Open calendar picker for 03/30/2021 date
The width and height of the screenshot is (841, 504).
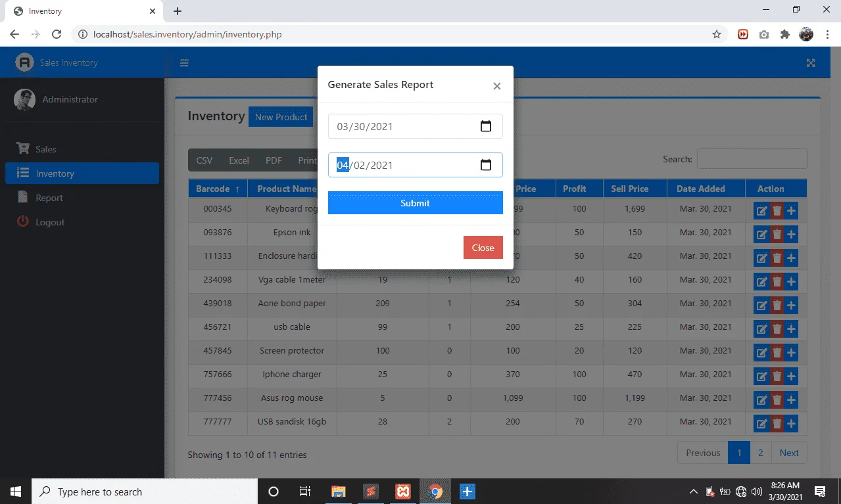(x=486, y=126)
